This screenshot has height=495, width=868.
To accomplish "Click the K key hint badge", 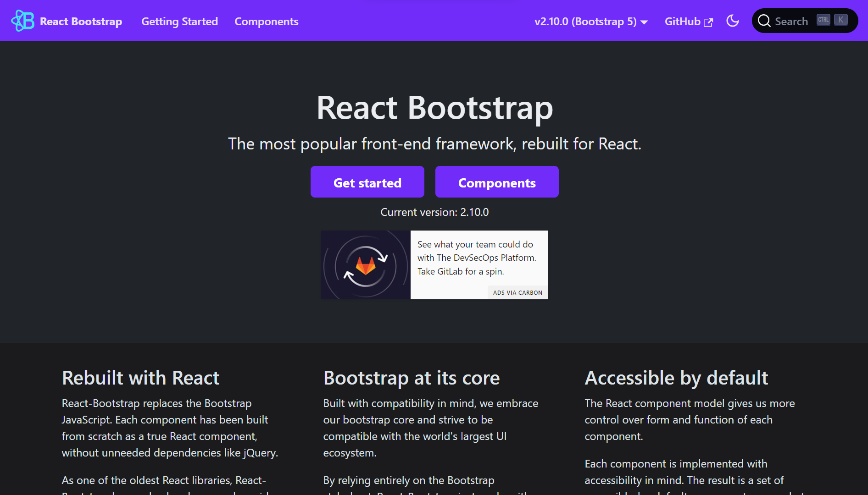I will 840,20.
